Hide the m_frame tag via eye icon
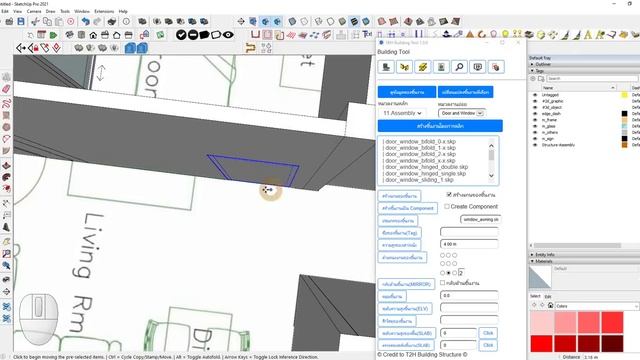The width and height of the screenshot is (640, 360). coord(535,120)
